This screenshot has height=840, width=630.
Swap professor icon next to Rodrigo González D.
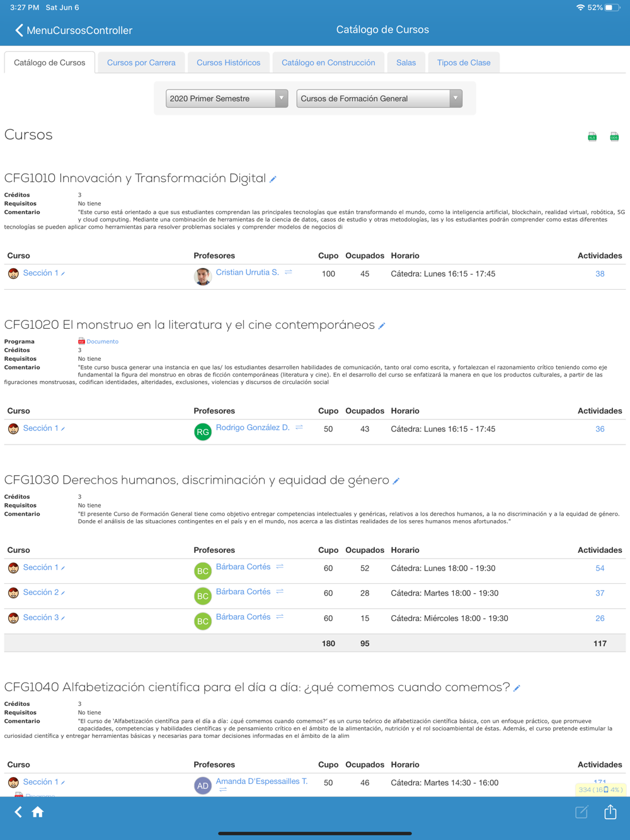pos(299,428)
